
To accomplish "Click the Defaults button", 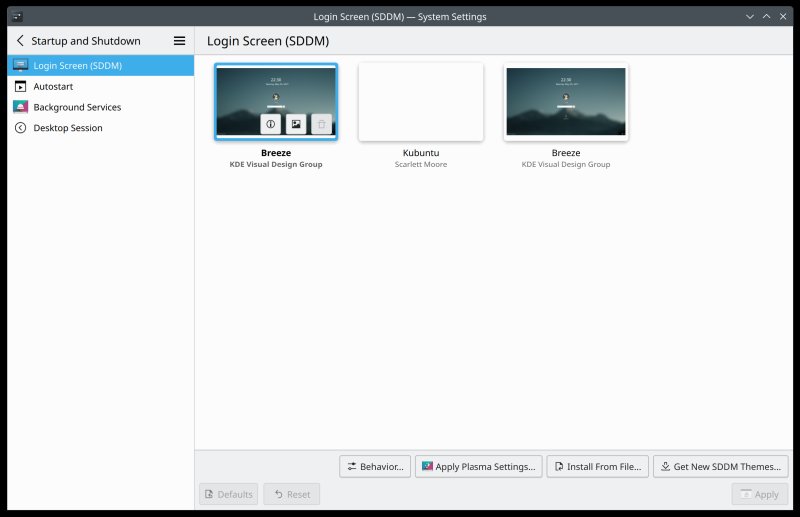I will (x=229, y=494).
